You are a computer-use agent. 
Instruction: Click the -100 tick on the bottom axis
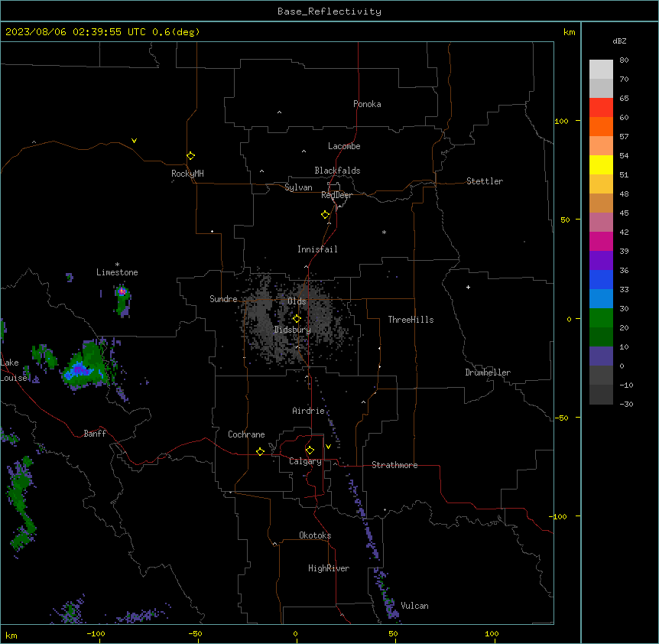(x=96, y=633)
